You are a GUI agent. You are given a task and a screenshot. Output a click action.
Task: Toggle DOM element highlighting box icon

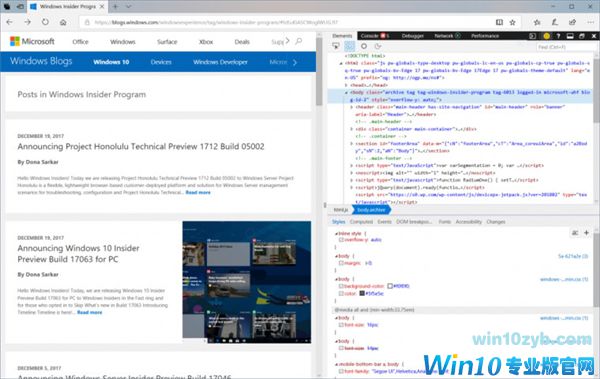coord(349,46)
